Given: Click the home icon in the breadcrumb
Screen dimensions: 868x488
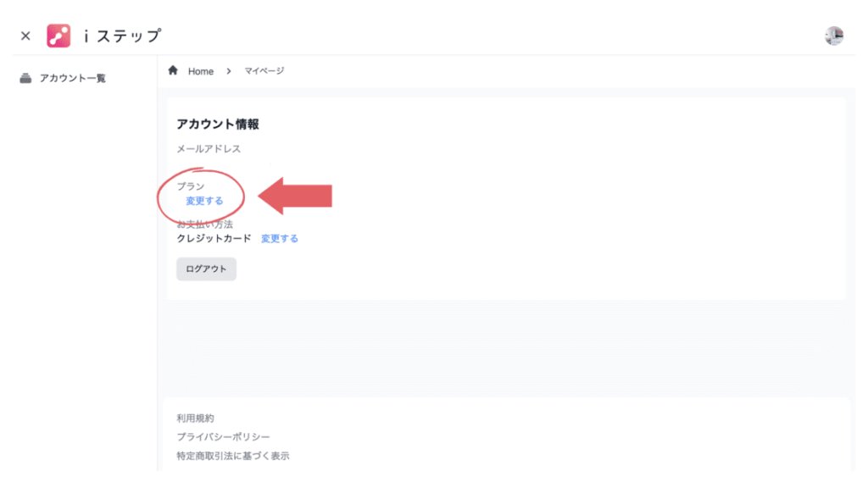Looking at the screenshot, I should [173, 70].
